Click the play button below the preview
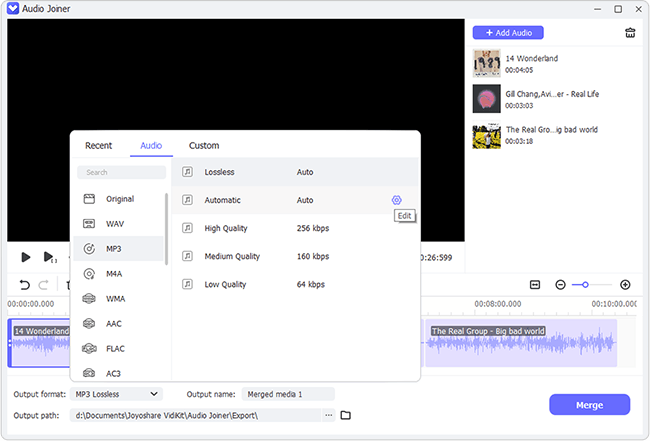 click(25, 257)
